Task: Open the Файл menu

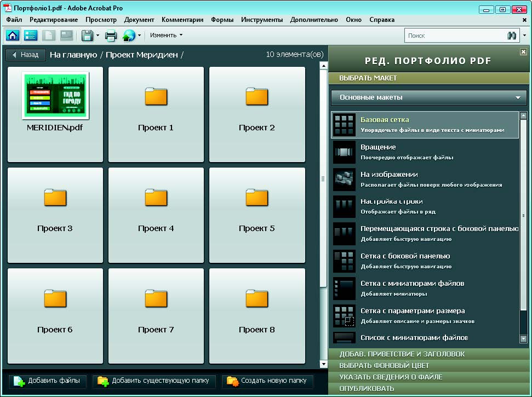Action: click(14, 20)
